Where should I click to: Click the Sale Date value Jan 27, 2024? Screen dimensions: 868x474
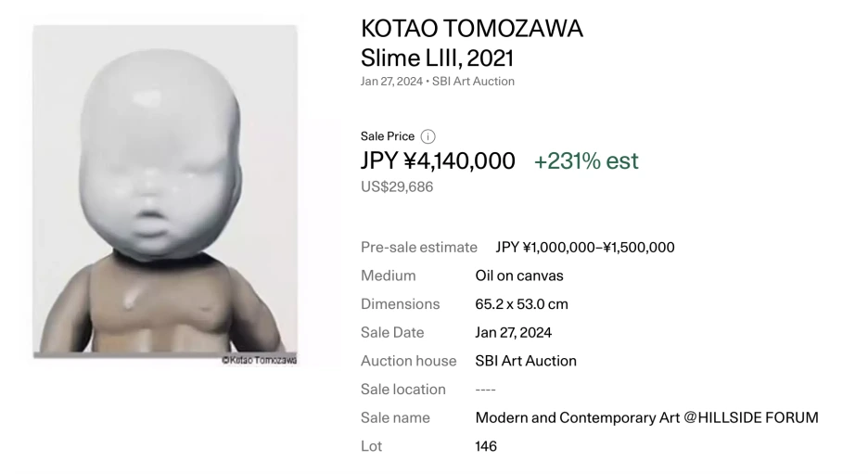click(x=513, y=333)
